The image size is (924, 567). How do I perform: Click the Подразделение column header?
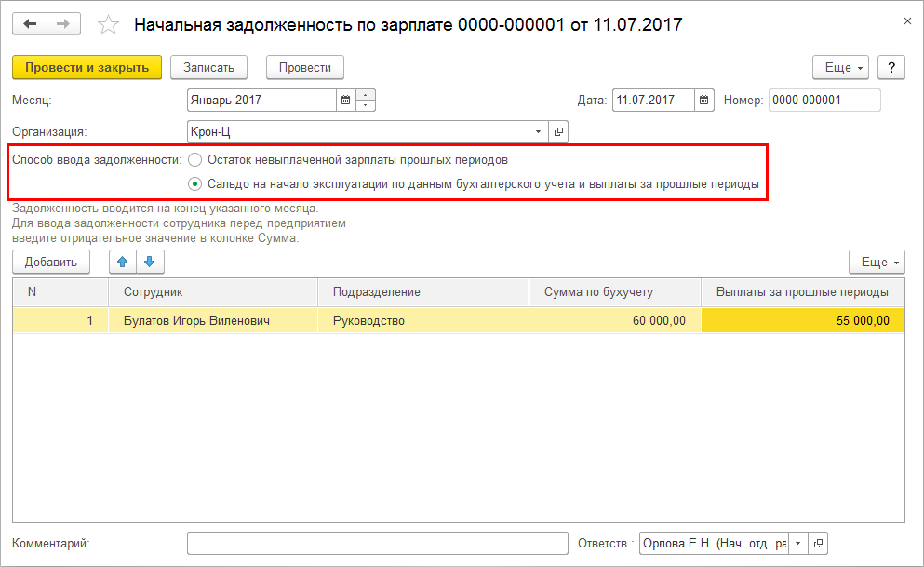[x=423, y=291]
